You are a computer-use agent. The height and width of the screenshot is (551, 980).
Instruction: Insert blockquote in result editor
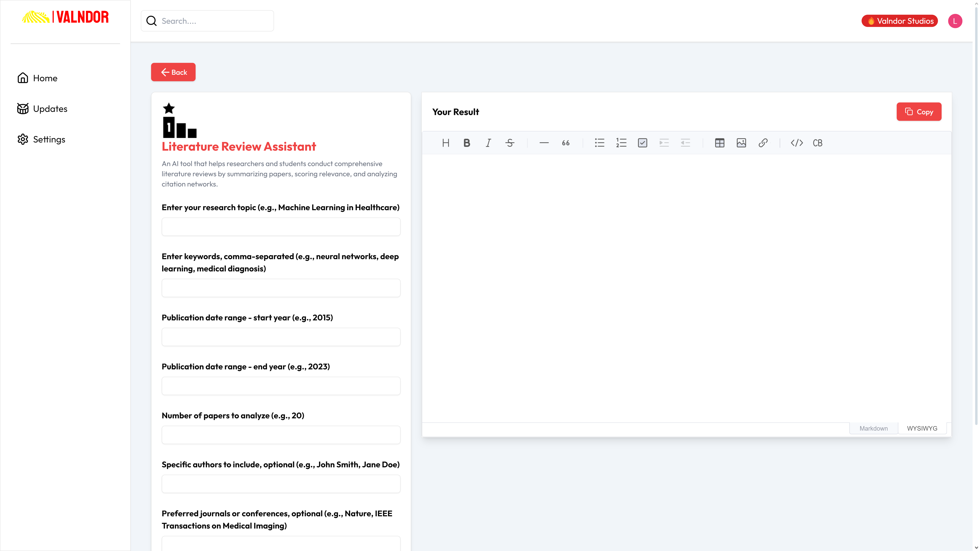pyautogui.click(x=566, y=143)
